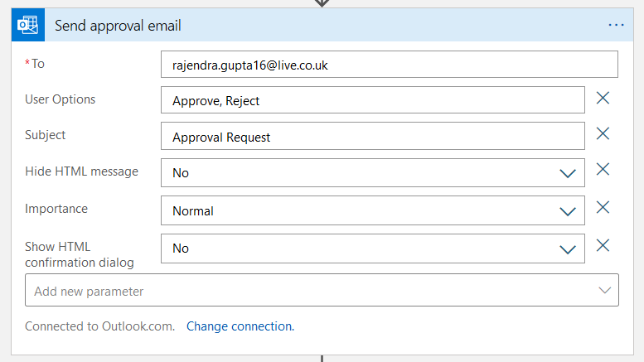This screenshot has height=362, width=644.
Task: Click the Subject field reading Approval Request
Action: [373, 137]
